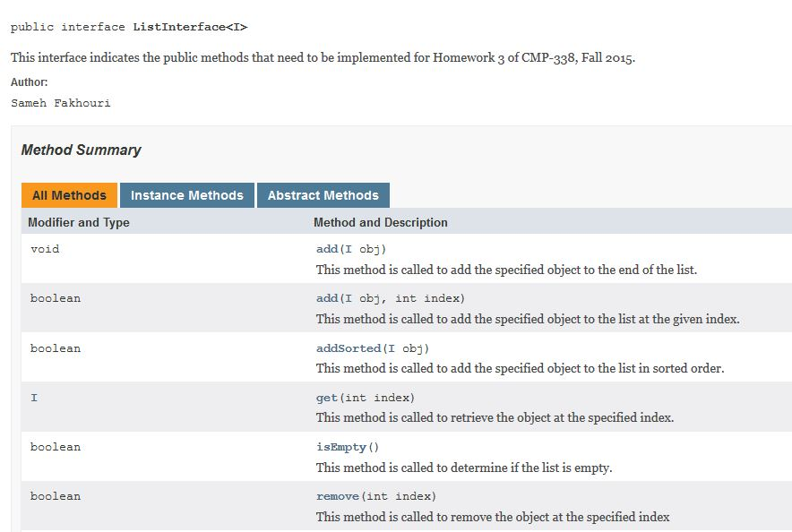
Task: Switch to the Abstract Methods tab
Action: pyautogui.click(x=323, y=194)
